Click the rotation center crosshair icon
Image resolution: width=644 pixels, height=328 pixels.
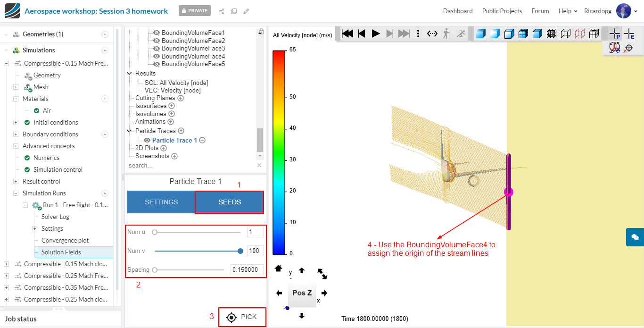[628, 48]
